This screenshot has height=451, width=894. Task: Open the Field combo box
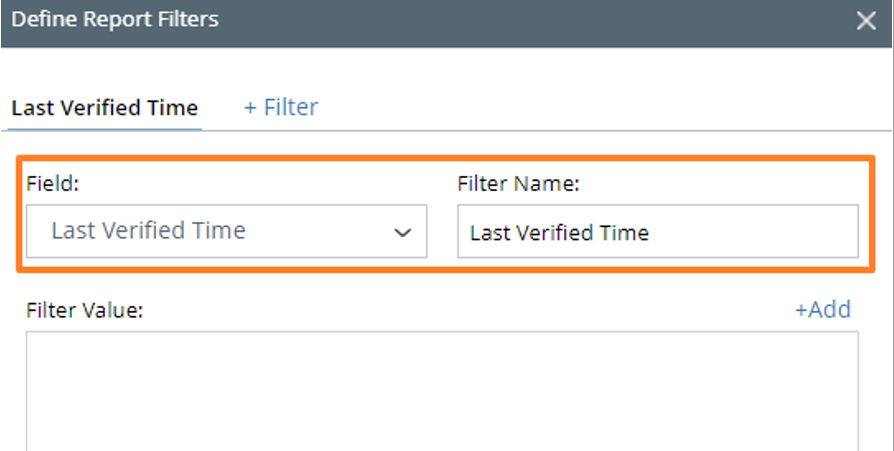(226, 231)
